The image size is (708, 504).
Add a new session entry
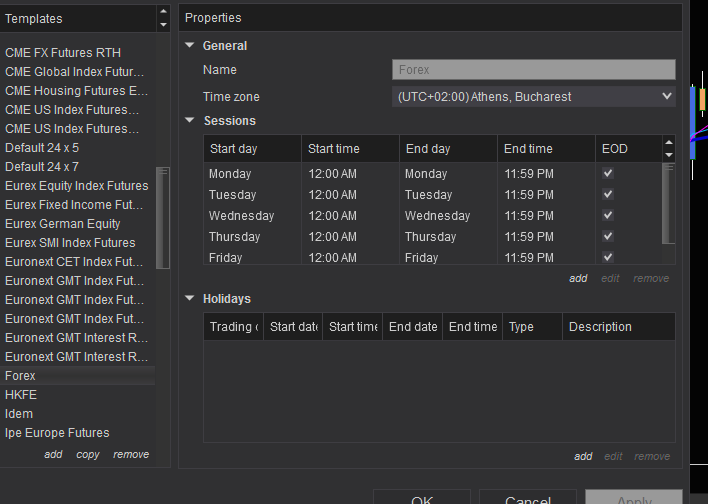click(578, 278)
